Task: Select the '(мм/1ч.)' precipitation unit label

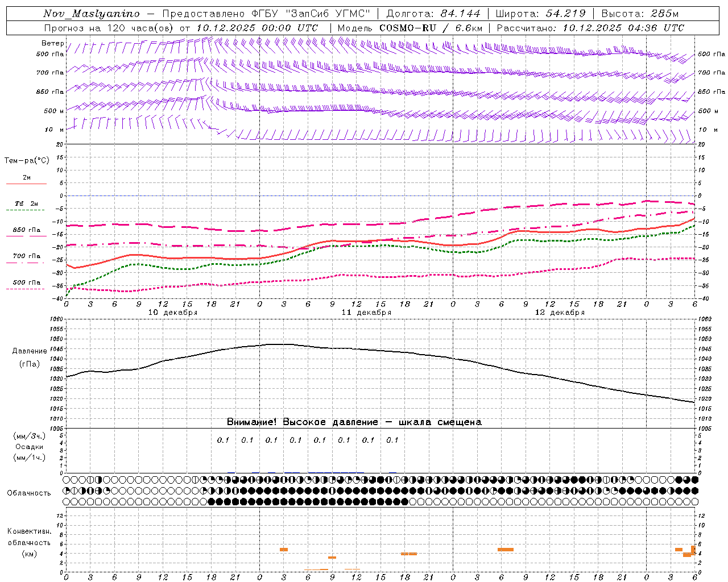Action: pyautogui.click(x=30, y=458)
